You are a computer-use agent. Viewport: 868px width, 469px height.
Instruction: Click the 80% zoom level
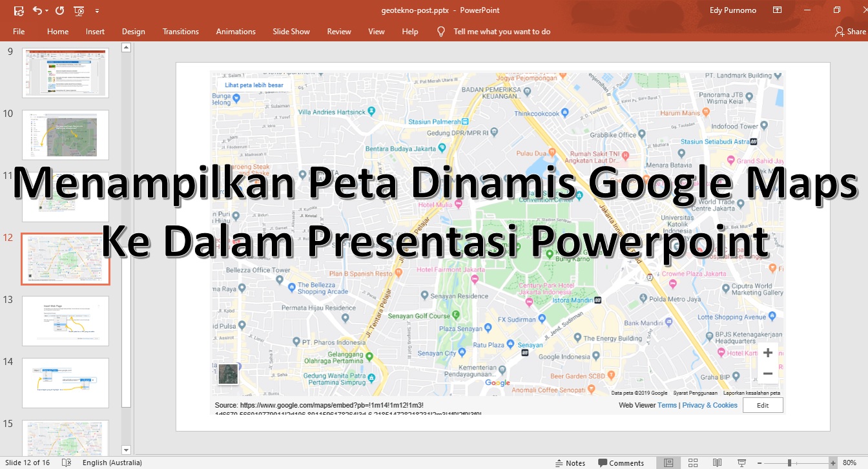click(850, 463)
